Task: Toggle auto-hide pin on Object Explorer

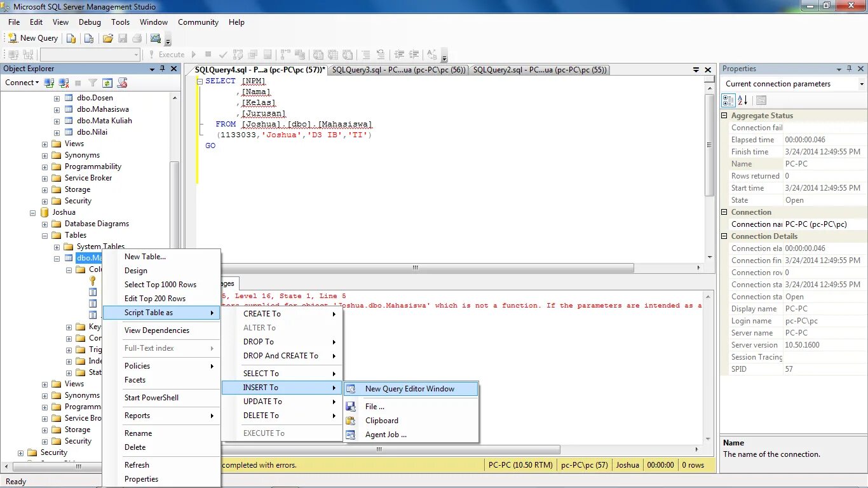Action: (x=163, y=69)
